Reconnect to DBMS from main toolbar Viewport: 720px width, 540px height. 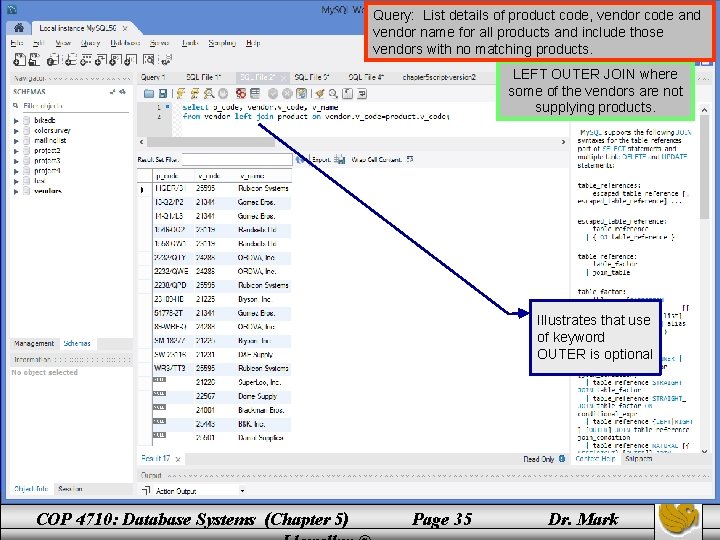(165, 59)
